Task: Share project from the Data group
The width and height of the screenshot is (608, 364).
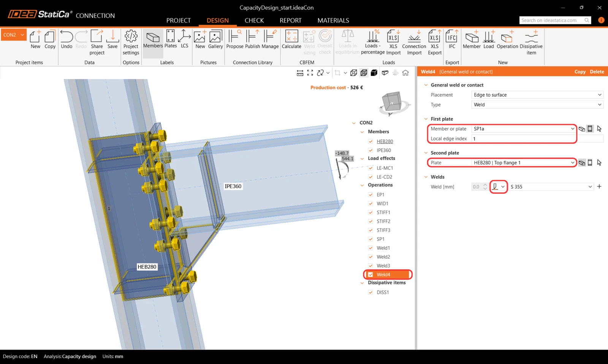Action: click(97, 43)
